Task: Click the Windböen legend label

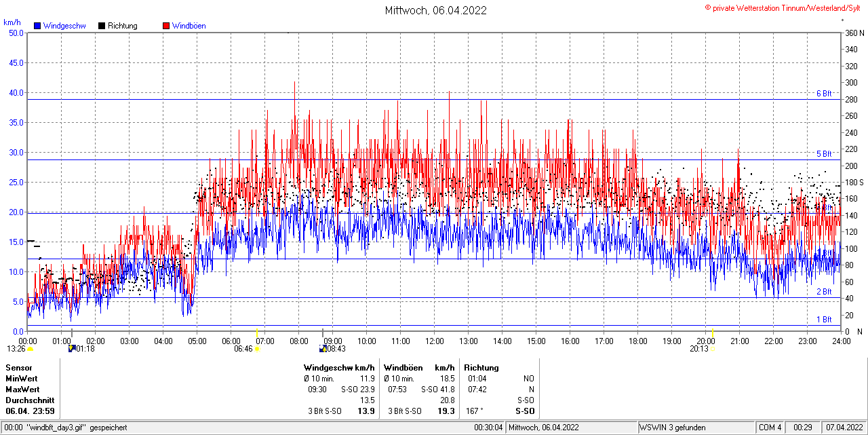Action: [x=189, y=26]
